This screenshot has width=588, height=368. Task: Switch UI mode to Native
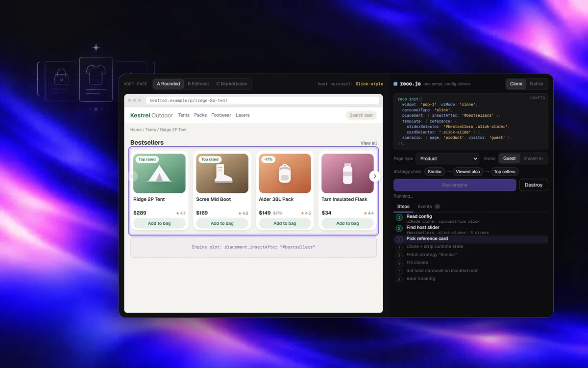pos(537,84)
